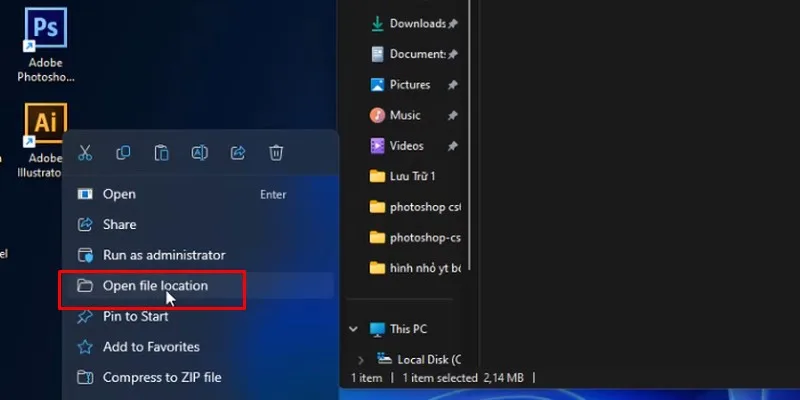This screenshot has width=800, height=400.
Task: Click Compress to ZIP file option
Action: click(162, 378)
